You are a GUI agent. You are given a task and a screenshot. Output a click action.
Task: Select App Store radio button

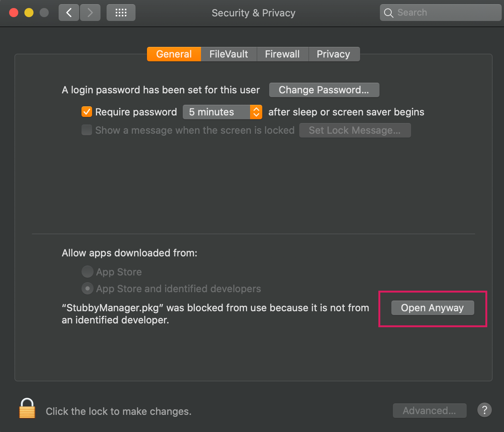[88, 272]
